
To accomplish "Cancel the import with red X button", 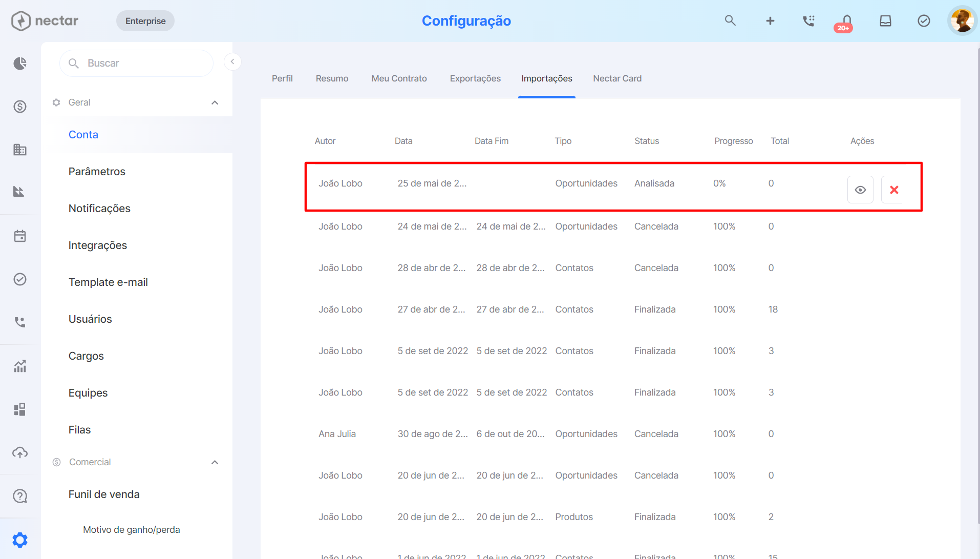I will click(894, 190).
